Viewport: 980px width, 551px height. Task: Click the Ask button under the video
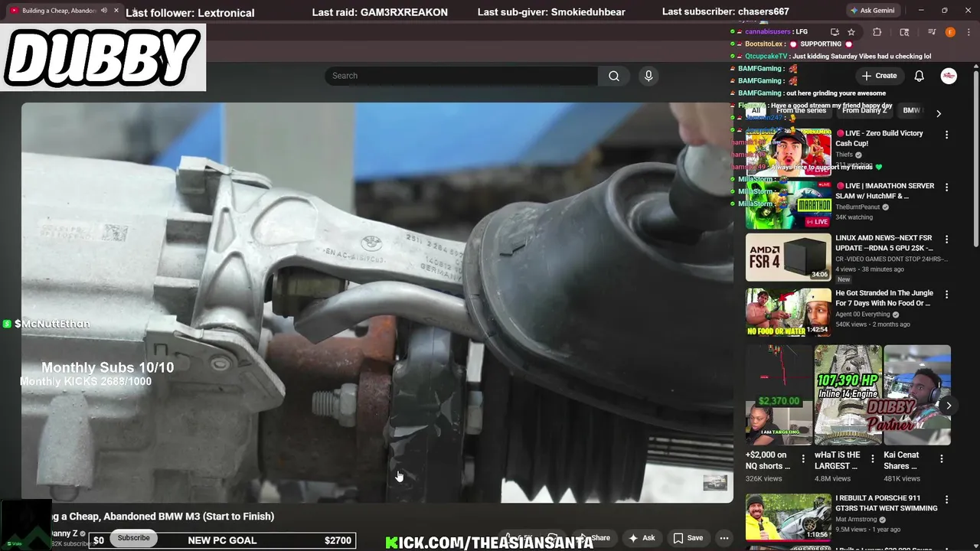click(x=642, y=538)
